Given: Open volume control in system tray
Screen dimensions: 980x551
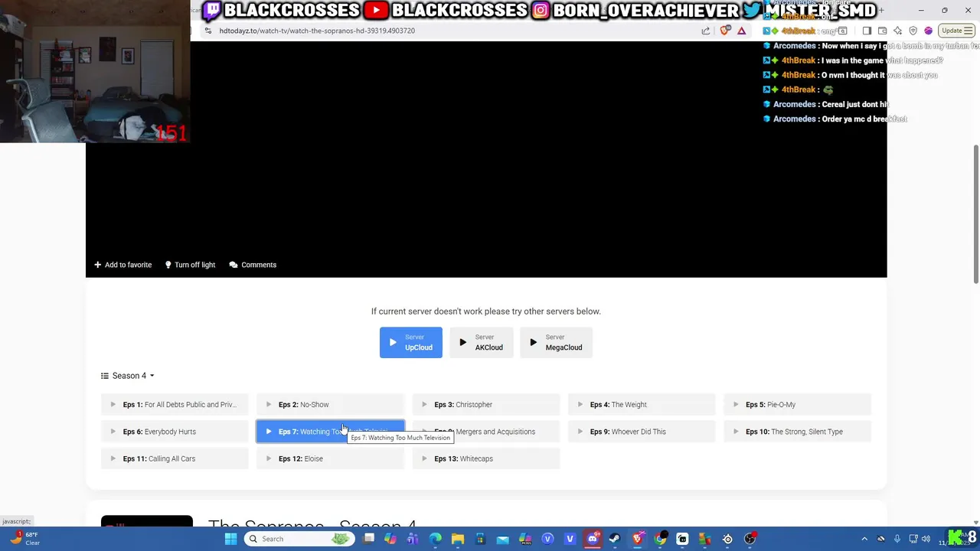Looking at the screenshot, I should (926, 539).
